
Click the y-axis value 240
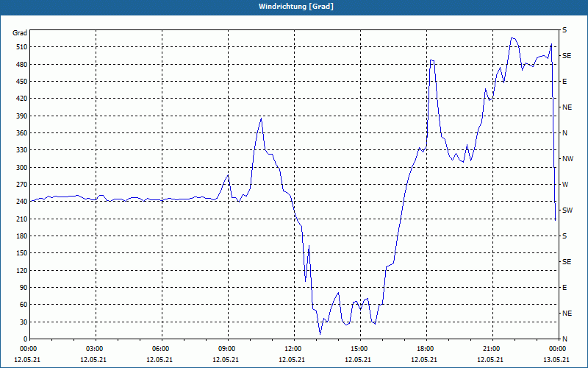tap(21, 202)
